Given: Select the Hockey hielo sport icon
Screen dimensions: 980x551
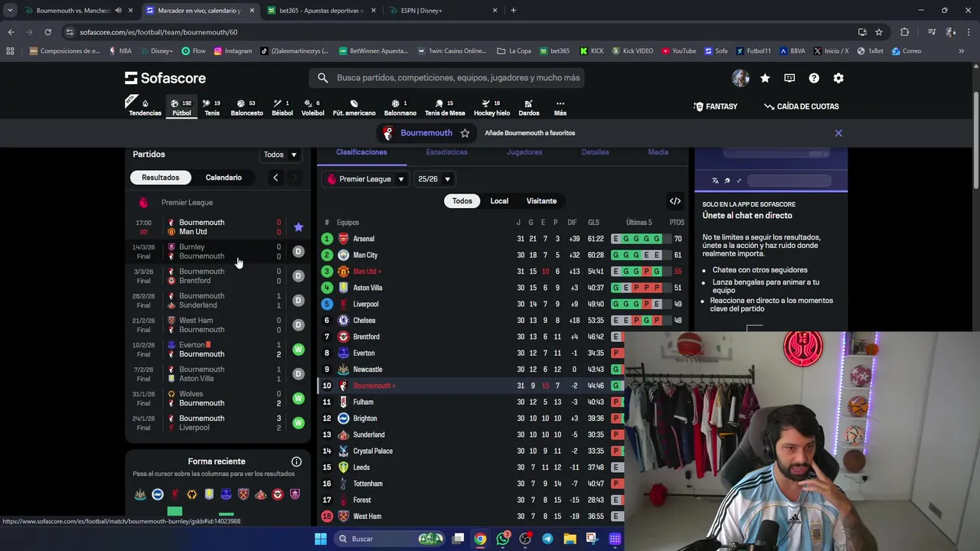Looking at the screenshot, I should (x=492, y=107).
